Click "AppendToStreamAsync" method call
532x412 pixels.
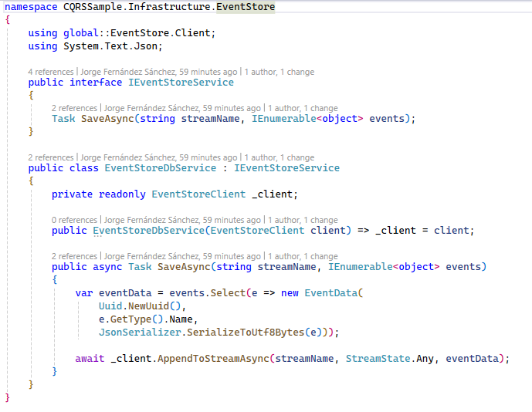pos(213,359)
